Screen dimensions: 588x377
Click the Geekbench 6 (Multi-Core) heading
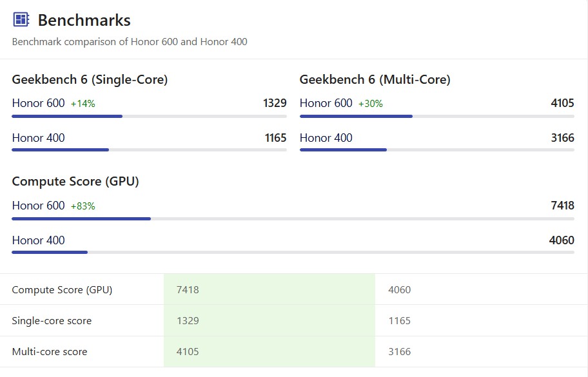click(375, 80)
